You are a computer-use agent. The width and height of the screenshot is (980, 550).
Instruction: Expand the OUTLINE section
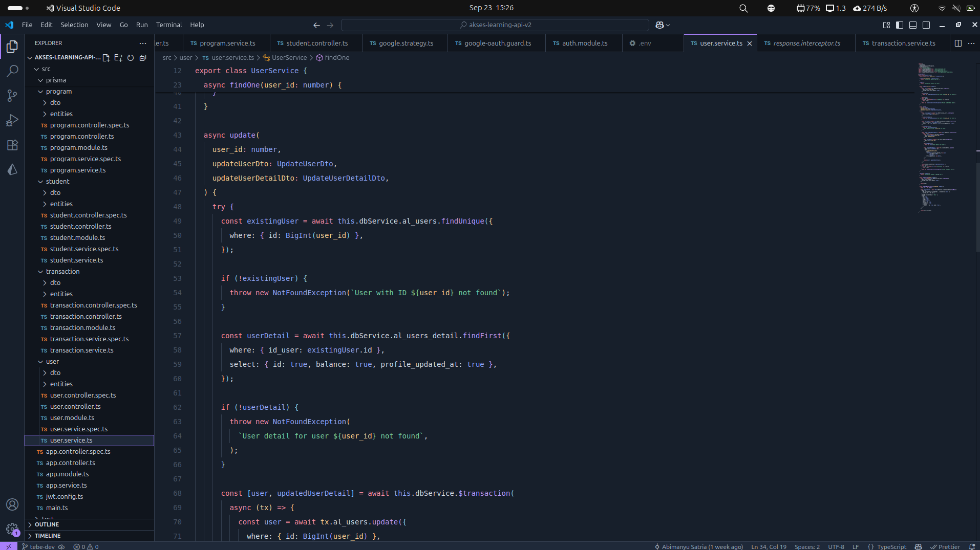(47, 524)
